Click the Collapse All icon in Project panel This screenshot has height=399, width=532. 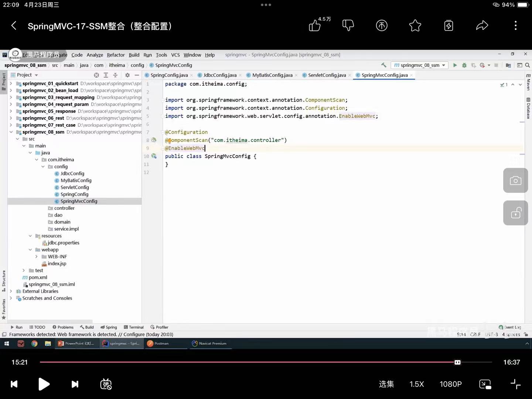(115, 75)
